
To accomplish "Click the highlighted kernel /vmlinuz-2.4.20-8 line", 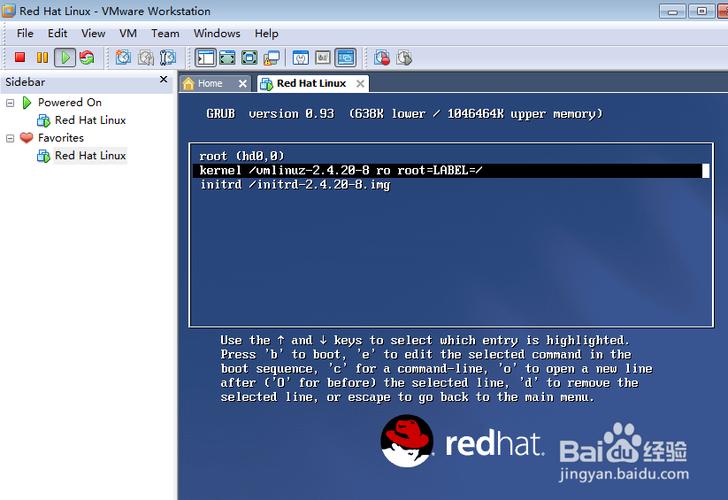I will 451,170.
